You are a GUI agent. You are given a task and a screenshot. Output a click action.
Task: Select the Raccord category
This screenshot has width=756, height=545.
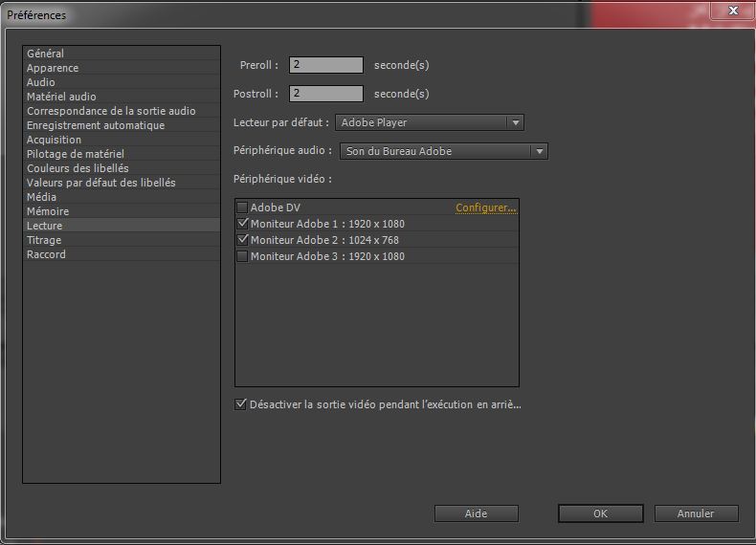pos(121,254)
